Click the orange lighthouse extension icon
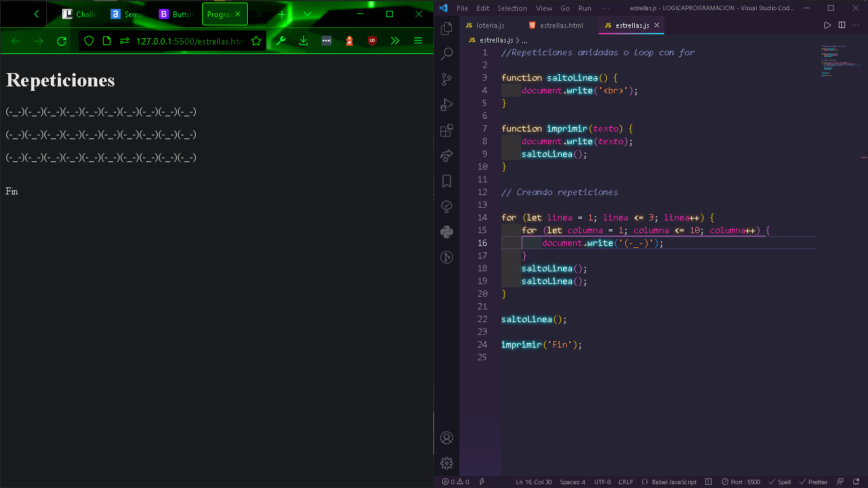This screenshot has height=488, width=868. (x=349, y=41)
